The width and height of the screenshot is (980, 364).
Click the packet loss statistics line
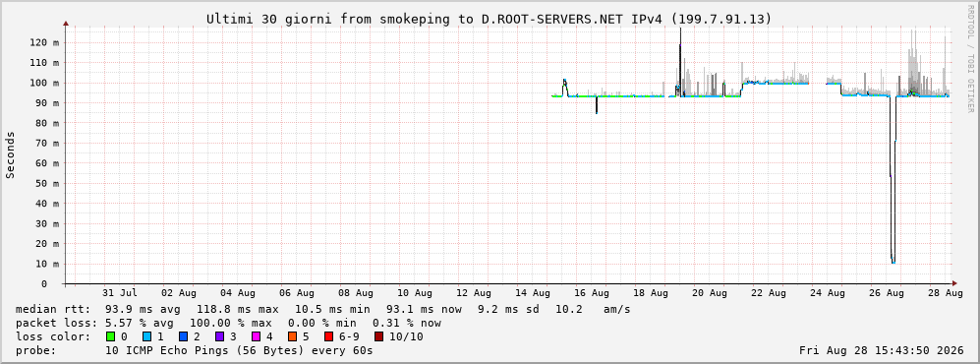coord(228,324)
